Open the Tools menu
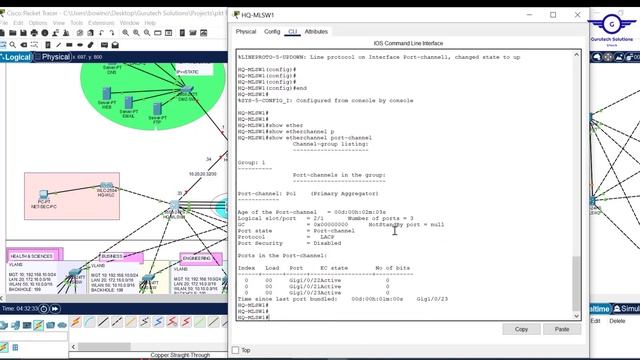Image resolution: width=640 pixels, height=360 pixels. pyautogui.click(x=76, y=23)
